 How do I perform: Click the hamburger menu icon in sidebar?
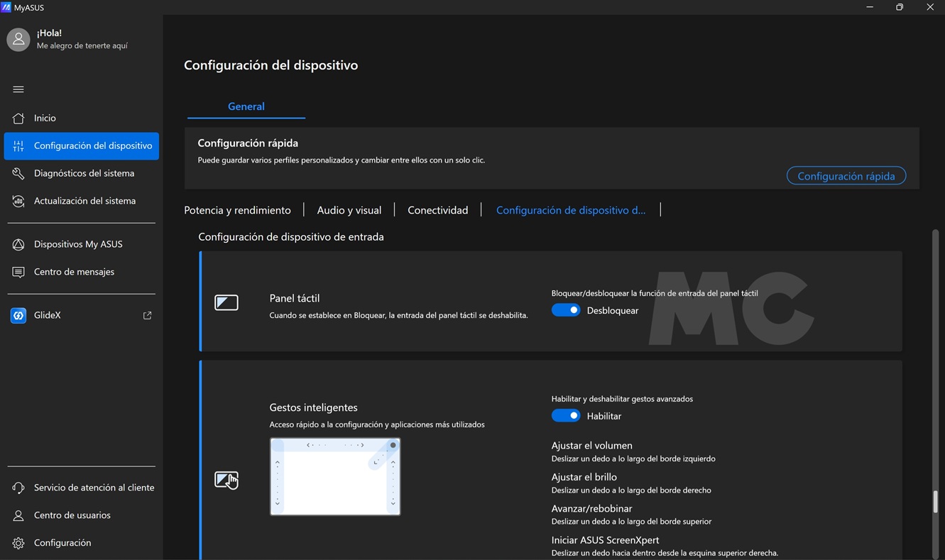pos(18,89)
